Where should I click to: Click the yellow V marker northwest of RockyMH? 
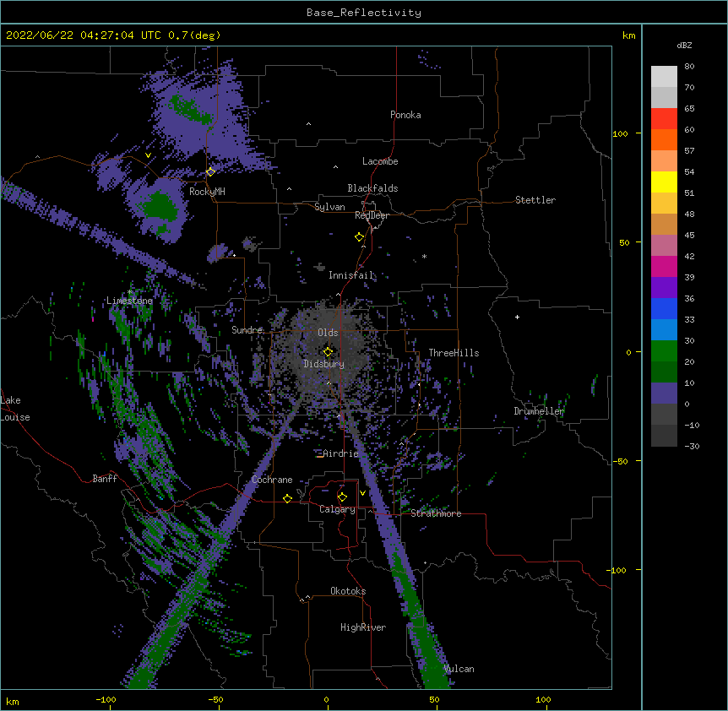pyautogui.click(x=148, y=155)
